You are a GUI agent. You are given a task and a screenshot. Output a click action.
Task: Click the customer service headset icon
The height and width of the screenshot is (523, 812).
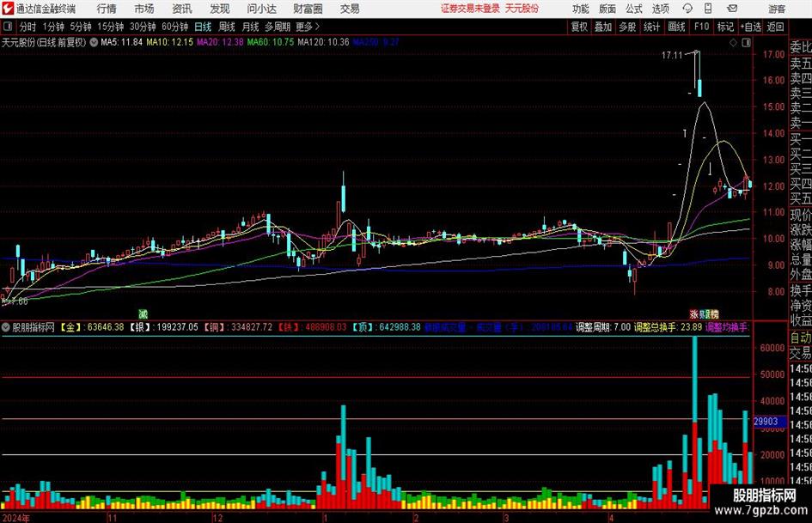[687, 9]
